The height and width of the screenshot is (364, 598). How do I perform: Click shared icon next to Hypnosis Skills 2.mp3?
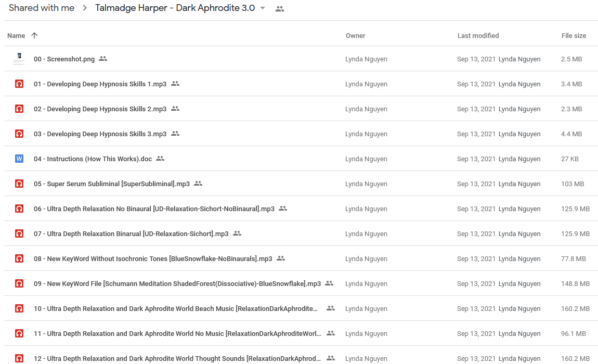175,109
